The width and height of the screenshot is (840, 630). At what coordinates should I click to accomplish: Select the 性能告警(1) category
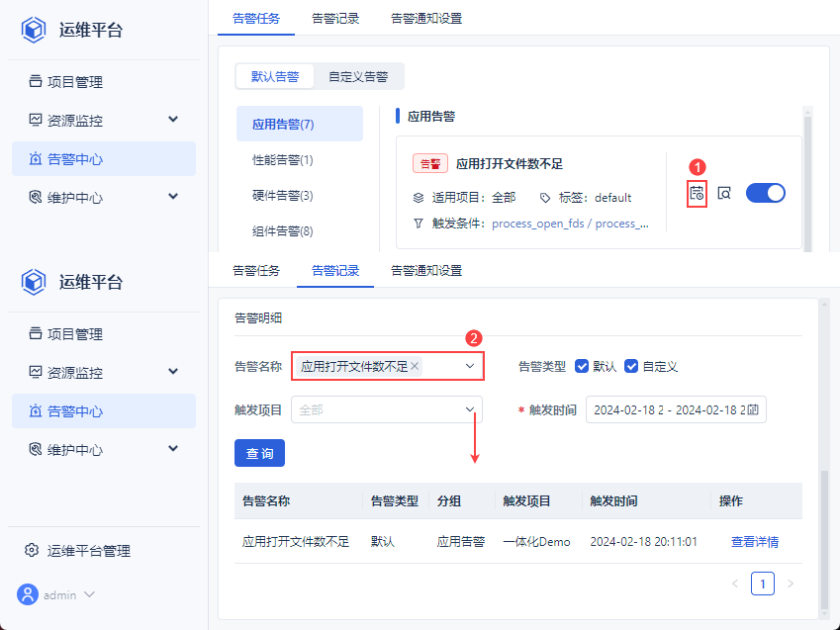[x=283, y=159]
